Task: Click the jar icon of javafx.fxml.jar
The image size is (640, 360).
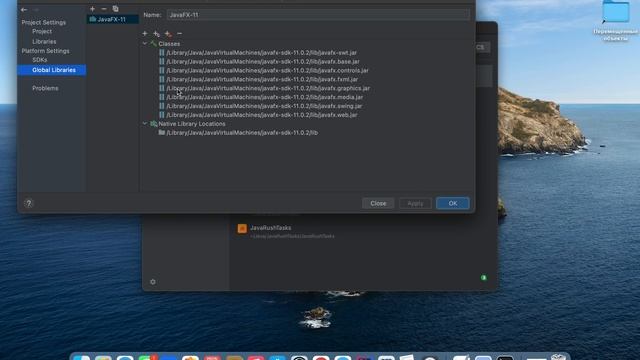Action: tap(162, 80)
